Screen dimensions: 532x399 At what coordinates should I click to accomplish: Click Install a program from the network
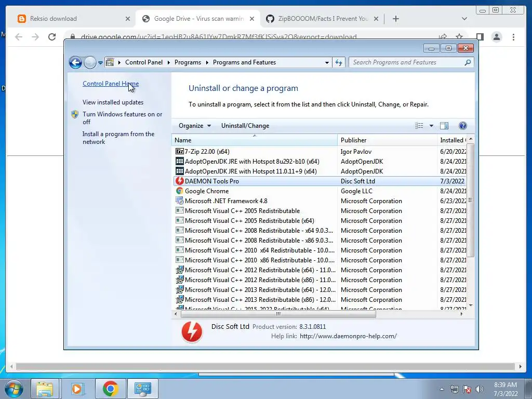(x=118, y=138)
